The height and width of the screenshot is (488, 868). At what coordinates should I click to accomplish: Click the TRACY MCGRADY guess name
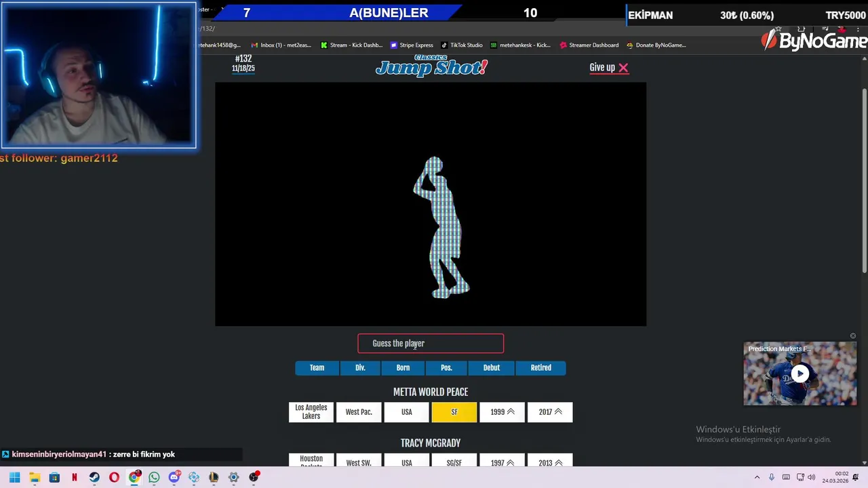[x=431, y=443]
